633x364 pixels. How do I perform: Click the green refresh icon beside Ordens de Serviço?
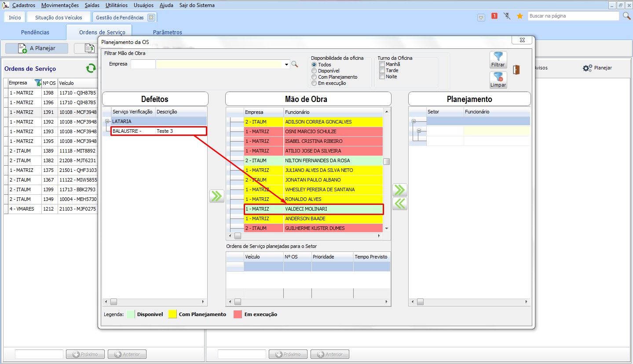(x=91, y=69)
